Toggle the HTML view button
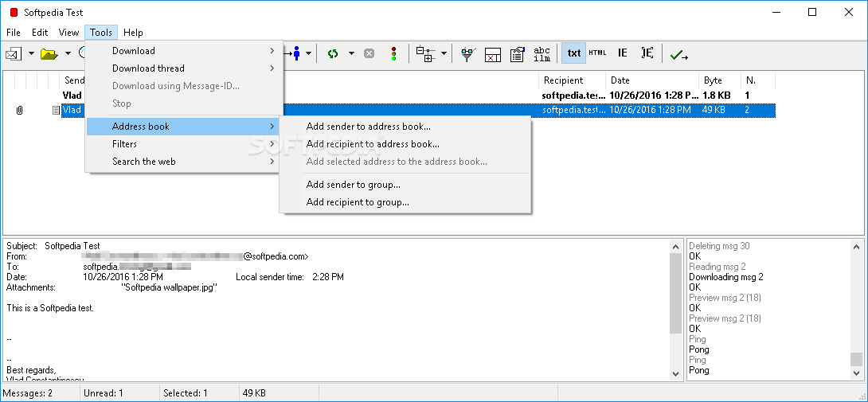Viewport: 868px width, 402px height. pyautogui.click(x=597, y=53)
